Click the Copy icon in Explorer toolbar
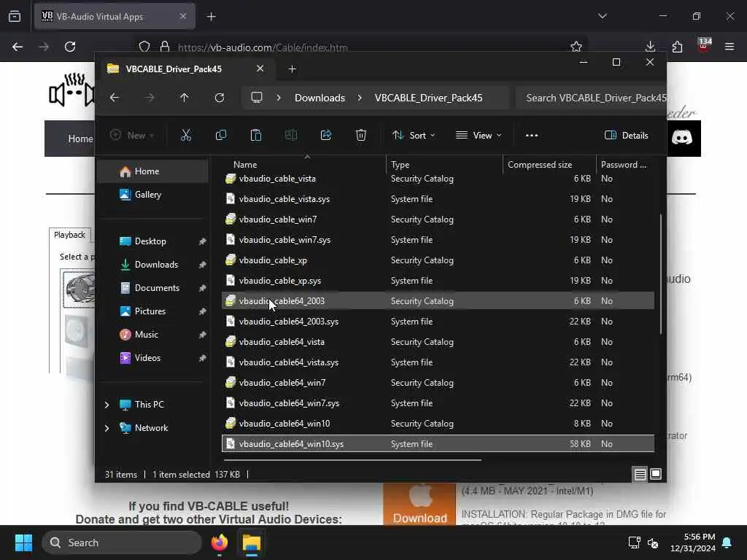747x560 pixels. point(221,135)
